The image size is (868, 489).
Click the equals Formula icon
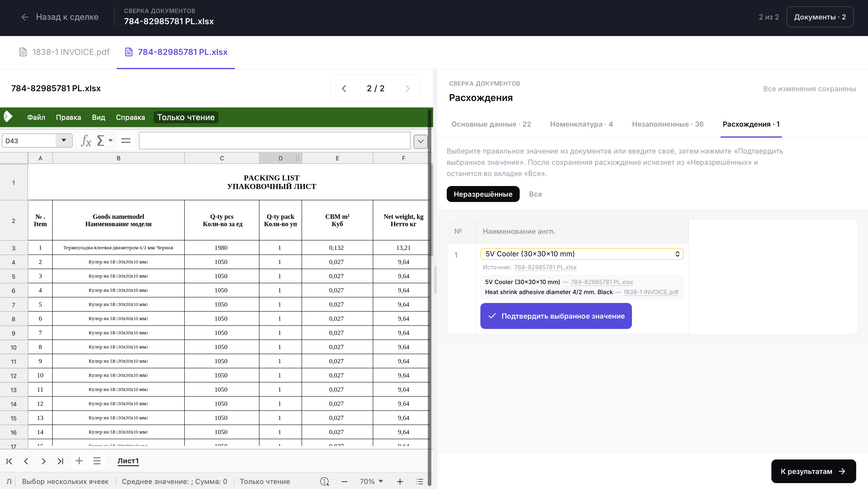click(126, 141)
